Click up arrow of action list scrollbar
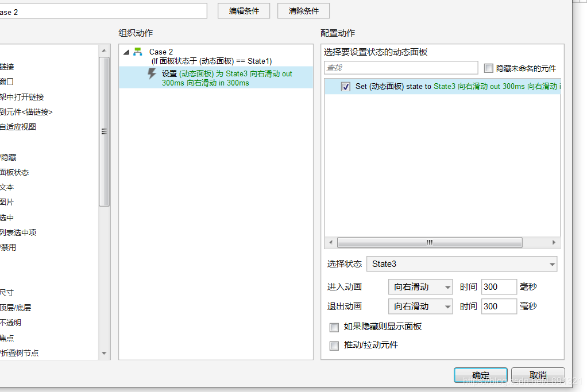 104,51
